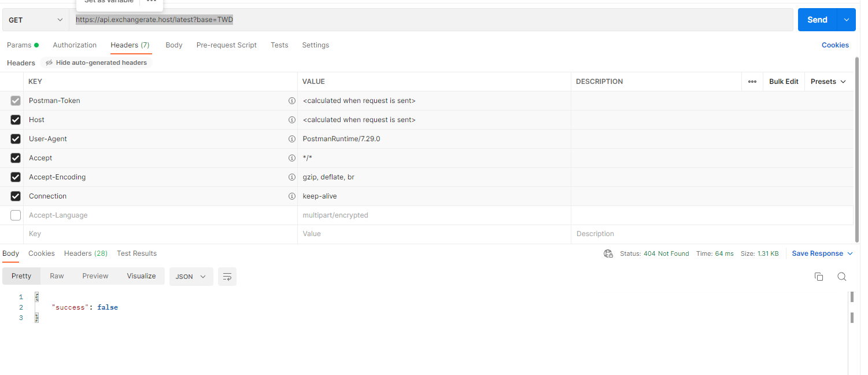
Task: Open the Pre-request Script tab
Action: coord(227,45)
